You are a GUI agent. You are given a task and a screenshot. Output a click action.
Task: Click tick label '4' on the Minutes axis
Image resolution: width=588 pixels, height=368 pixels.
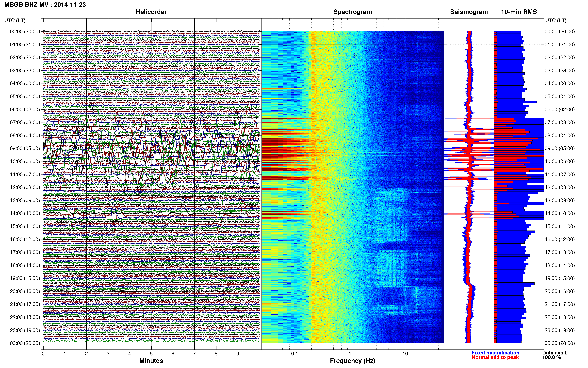[x=130, y=354]
